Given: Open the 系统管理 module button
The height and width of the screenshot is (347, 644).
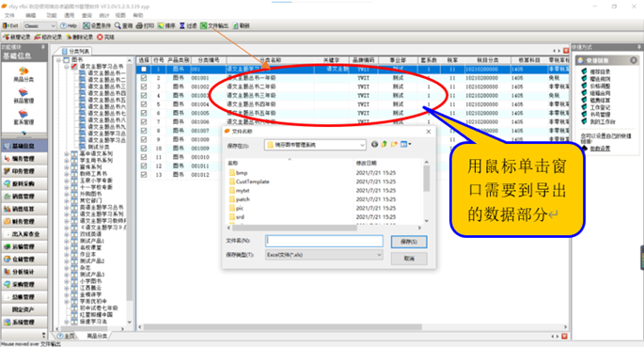Looking at the screenshot, I should (x=24, y=323).
